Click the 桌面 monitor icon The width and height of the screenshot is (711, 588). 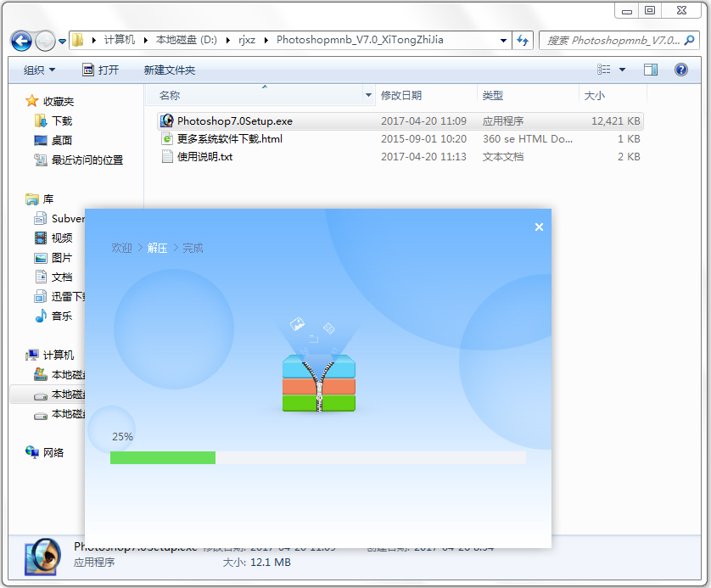pos(41,141)
